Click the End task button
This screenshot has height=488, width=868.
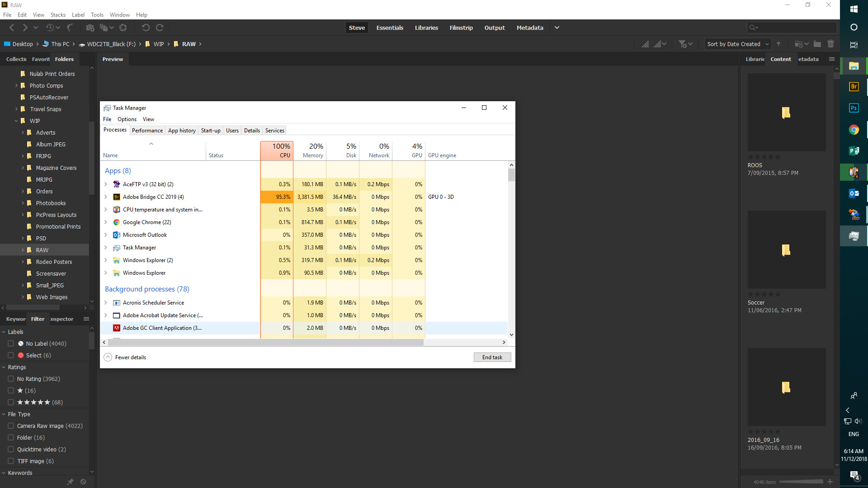coord(492,357)
